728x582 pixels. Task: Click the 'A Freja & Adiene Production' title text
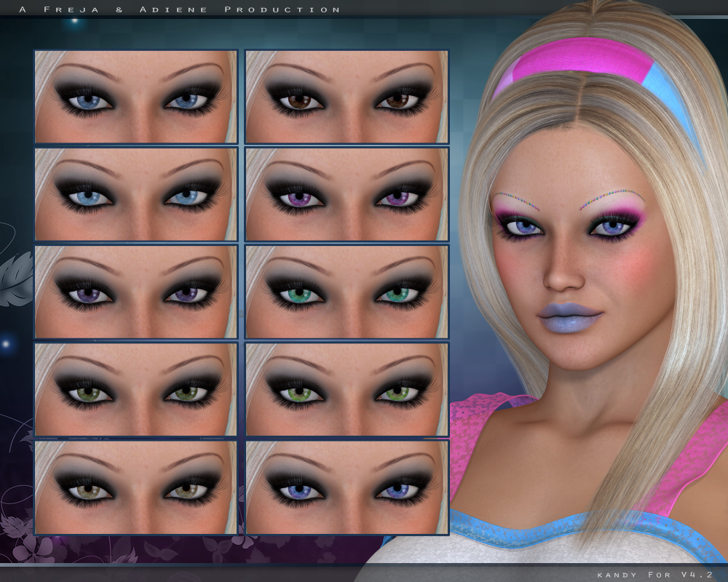[180, 9]
